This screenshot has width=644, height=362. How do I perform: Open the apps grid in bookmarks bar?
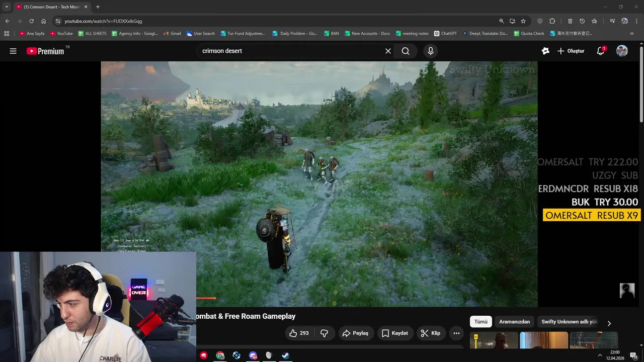(7, 34)
